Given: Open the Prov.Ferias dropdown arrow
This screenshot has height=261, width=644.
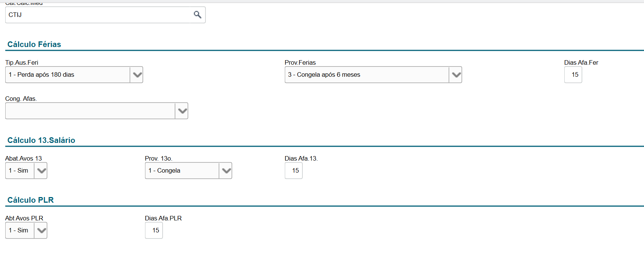Looking at the screenshot, I should click(456, 75).
